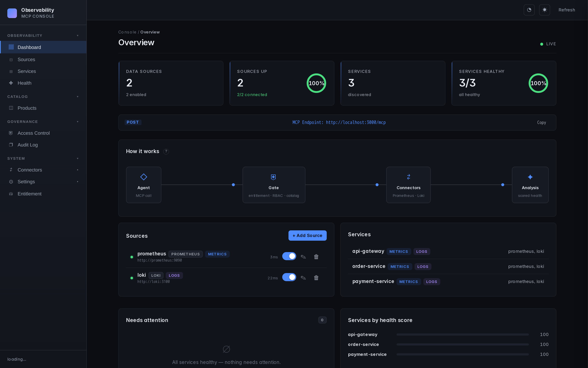
Task: Edit the prometheus source with pencil
Action: [x=303, y=257]
